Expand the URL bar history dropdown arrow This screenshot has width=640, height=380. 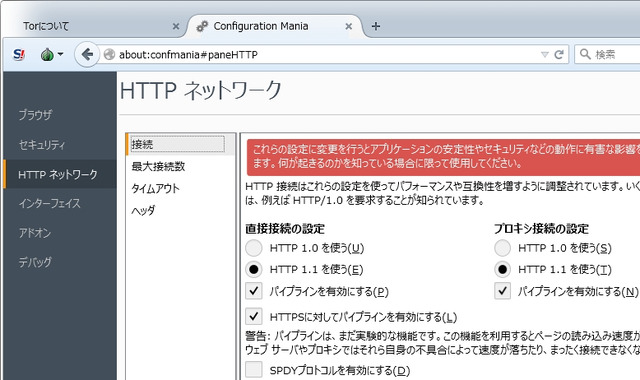point(544,55)
